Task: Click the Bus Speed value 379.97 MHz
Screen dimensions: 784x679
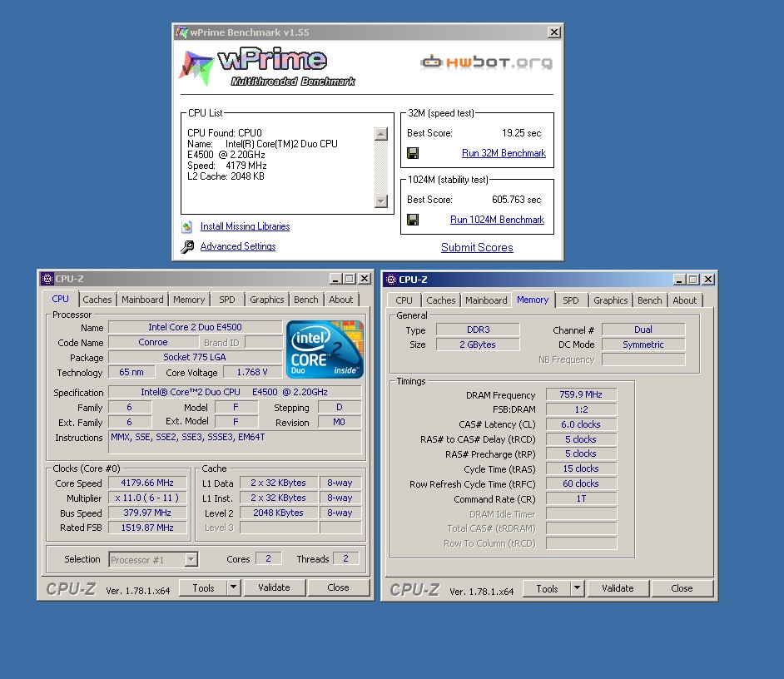Action: 147,513
